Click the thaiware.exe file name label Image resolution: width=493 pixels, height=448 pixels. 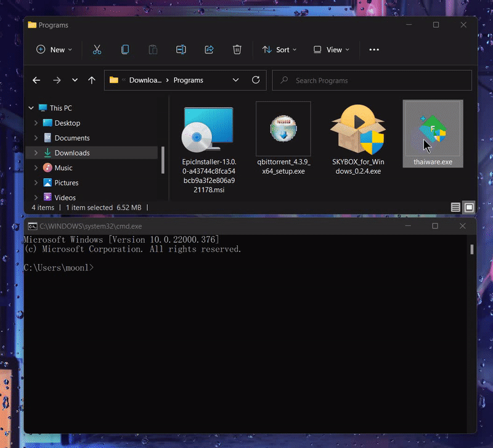pyautogui.click(x=433, y=162)
